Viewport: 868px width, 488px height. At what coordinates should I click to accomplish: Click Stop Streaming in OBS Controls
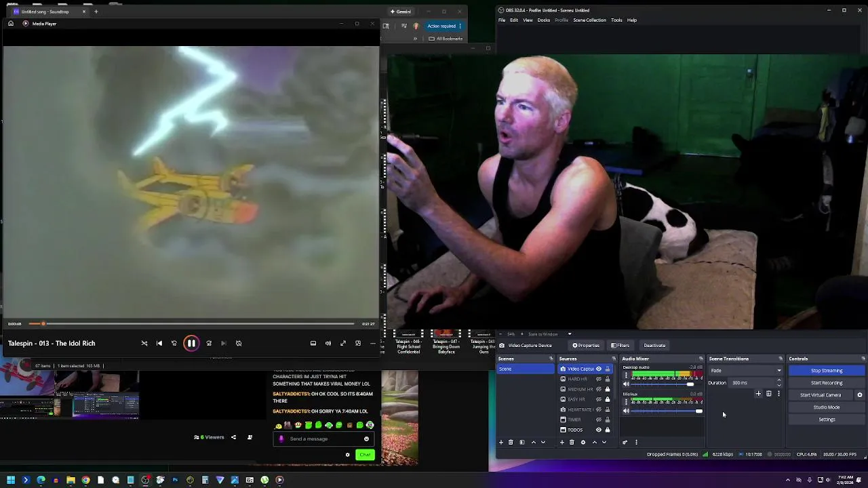click(827, 371)
